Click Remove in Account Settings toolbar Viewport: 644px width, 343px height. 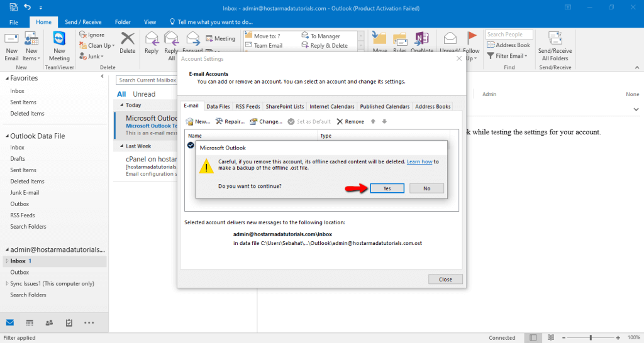click(350, 121)
